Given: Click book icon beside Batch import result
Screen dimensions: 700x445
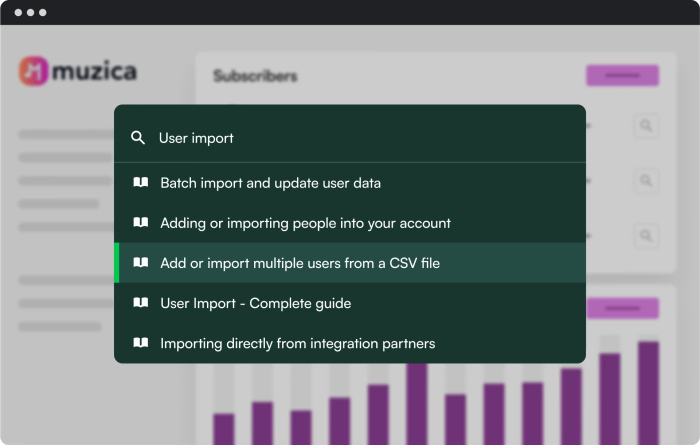Looking at the screenshot, I should click(x=141, y=183).
